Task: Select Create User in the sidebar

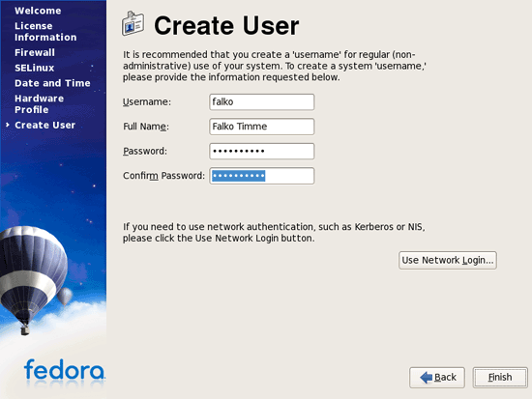Action: pyautogui.click(x=44, y=125)
